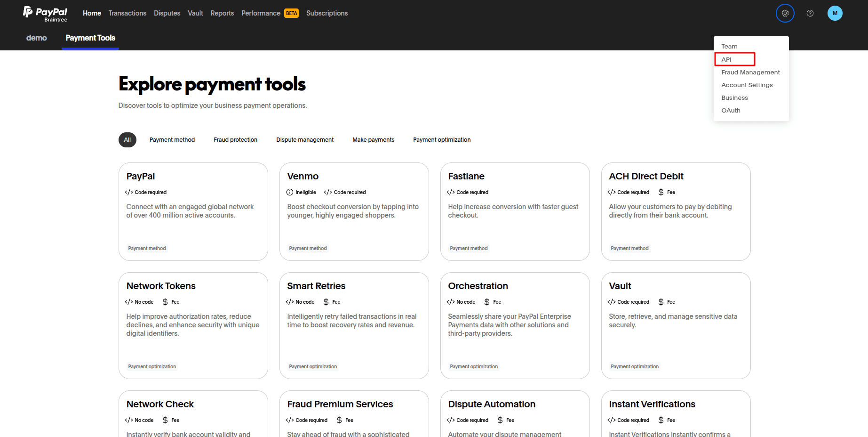Open Performance in top navigation

[261, 13]
